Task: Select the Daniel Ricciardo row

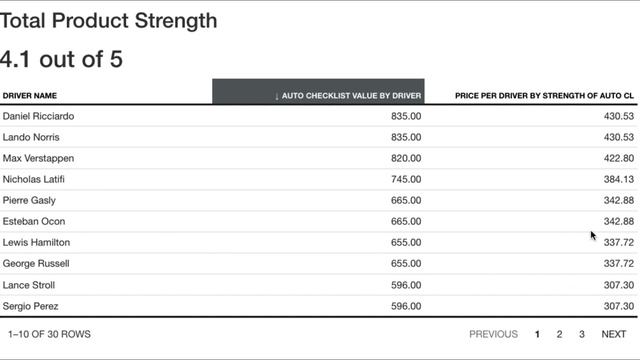Action: point(318,116)
